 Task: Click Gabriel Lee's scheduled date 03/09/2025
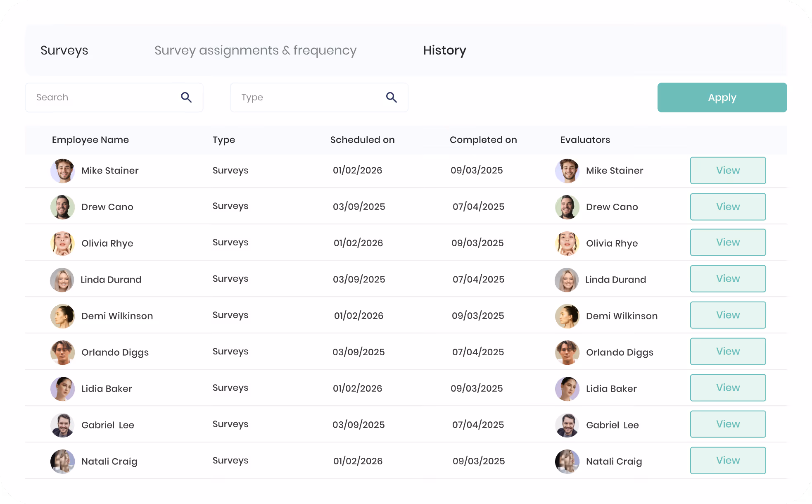(x=359, y=425)
